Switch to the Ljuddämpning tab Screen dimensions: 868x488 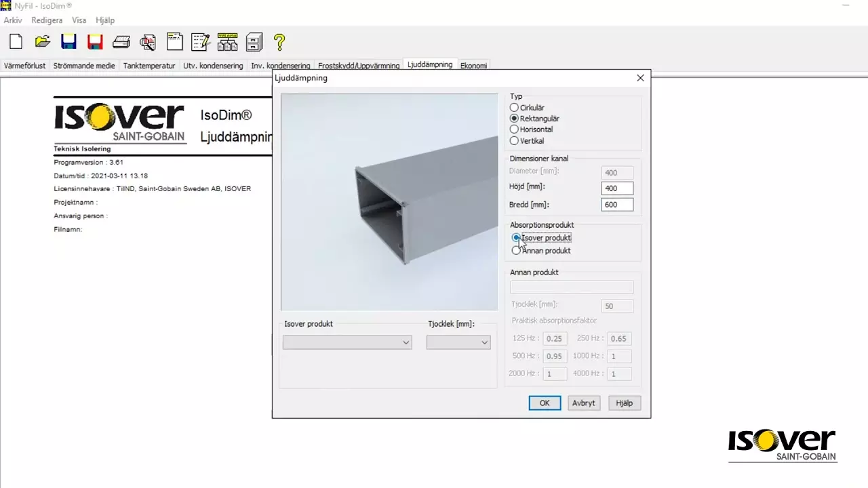pyautogui.click(x=430, y=64)
